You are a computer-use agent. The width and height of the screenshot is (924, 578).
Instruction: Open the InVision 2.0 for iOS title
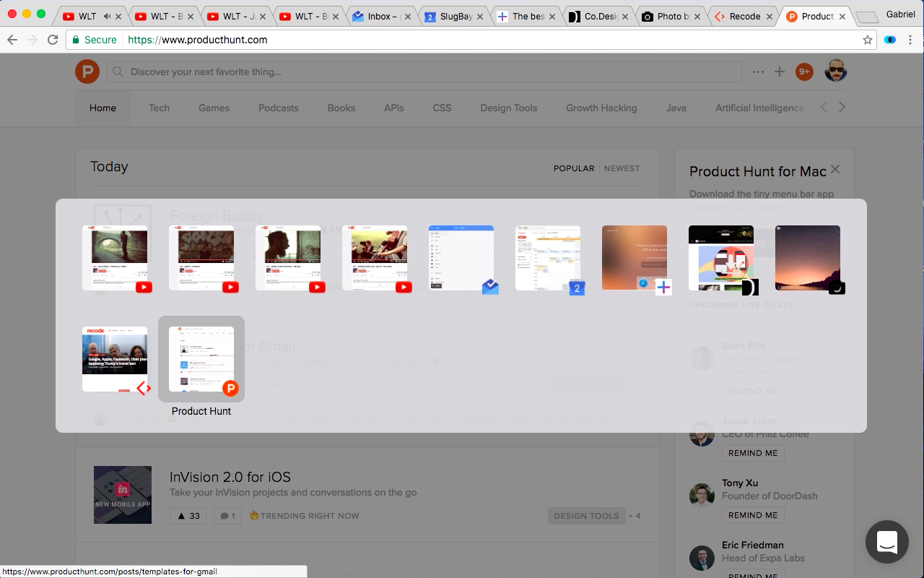pyautogui.click(x=230, y=477)
